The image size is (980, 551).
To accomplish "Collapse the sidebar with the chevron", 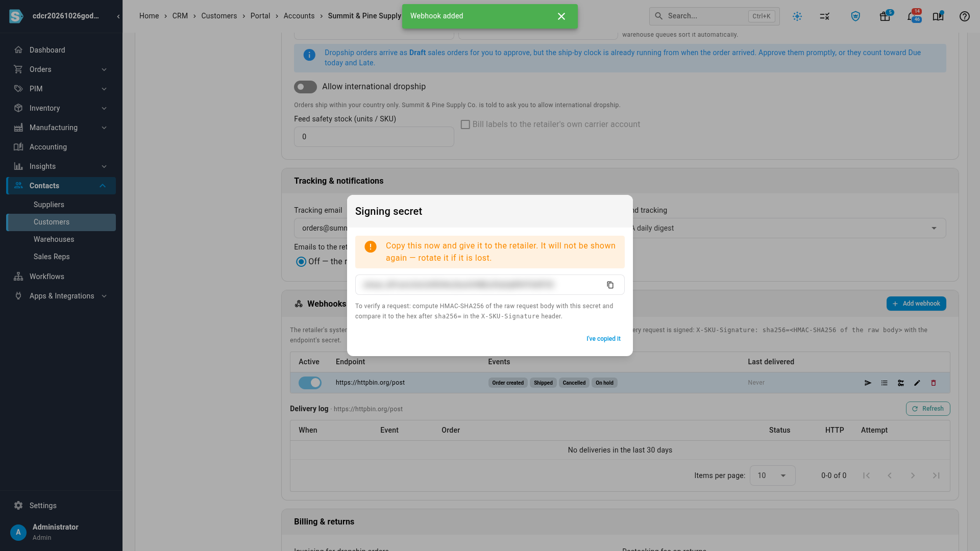I will tap(118, 16).
